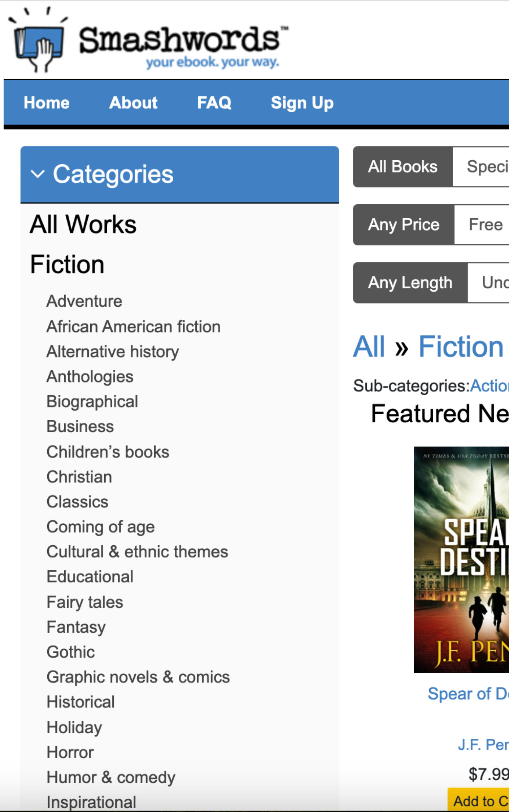Image resolution: width=509 pixels, height=812 pixels.
Task: Go to the Home menu item
Action: (x=47, y=102)
